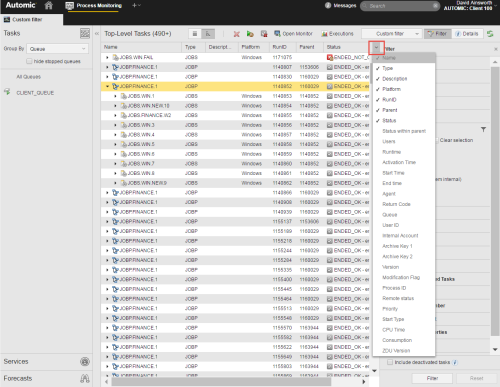
Task: Toggle the Clear selection checkbox
Action: (x=437, y=140)
